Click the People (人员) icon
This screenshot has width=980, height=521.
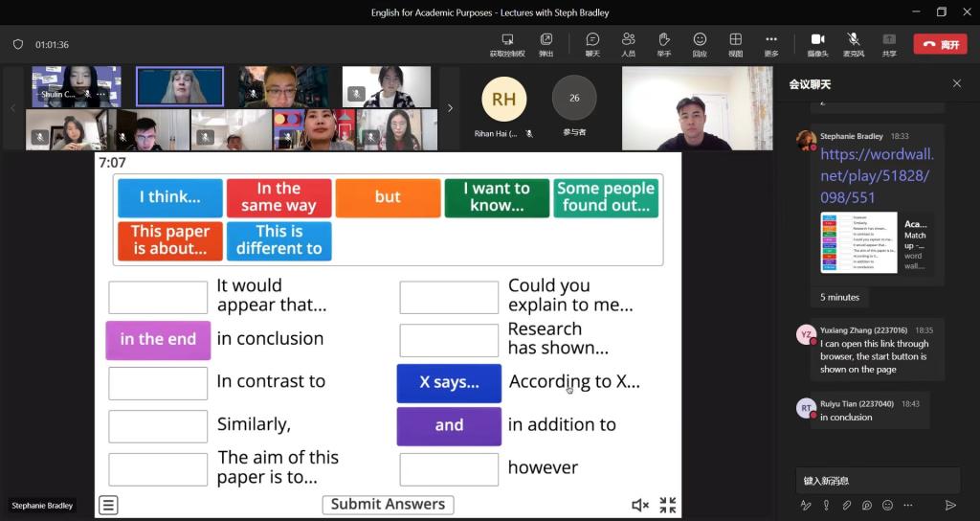click(x=628, y=43)
